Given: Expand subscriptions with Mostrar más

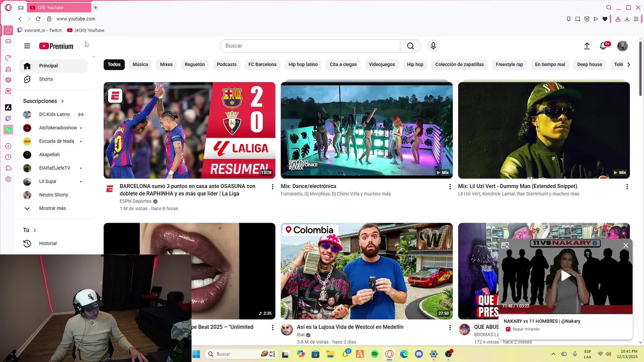Looking at the screenshot, I should pos(53,208).
